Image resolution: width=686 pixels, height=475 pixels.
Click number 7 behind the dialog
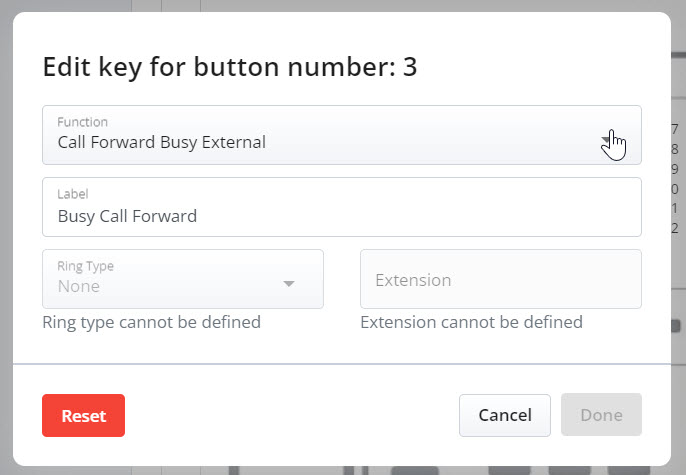pyautogui.click(x=675, y=129)
